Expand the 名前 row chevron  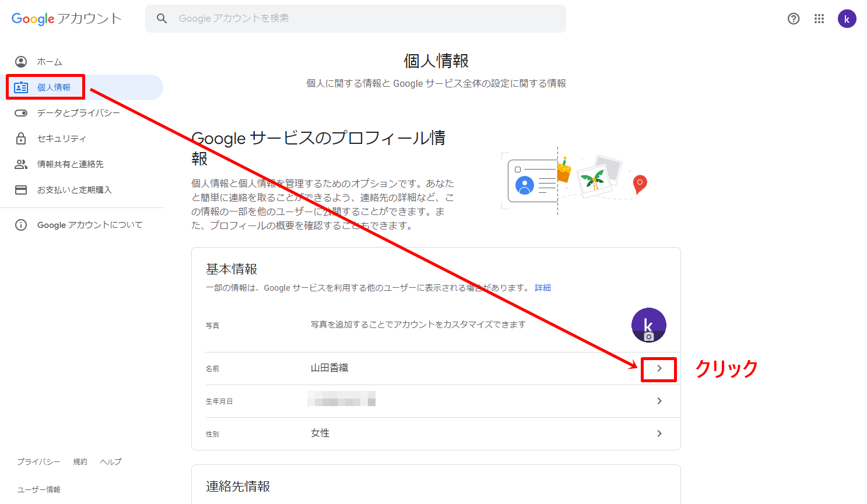point(659,368)
